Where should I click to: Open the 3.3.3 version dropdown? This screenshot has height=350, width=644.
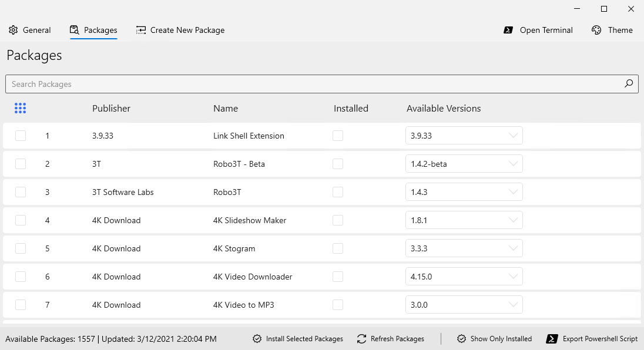[464, 248]
